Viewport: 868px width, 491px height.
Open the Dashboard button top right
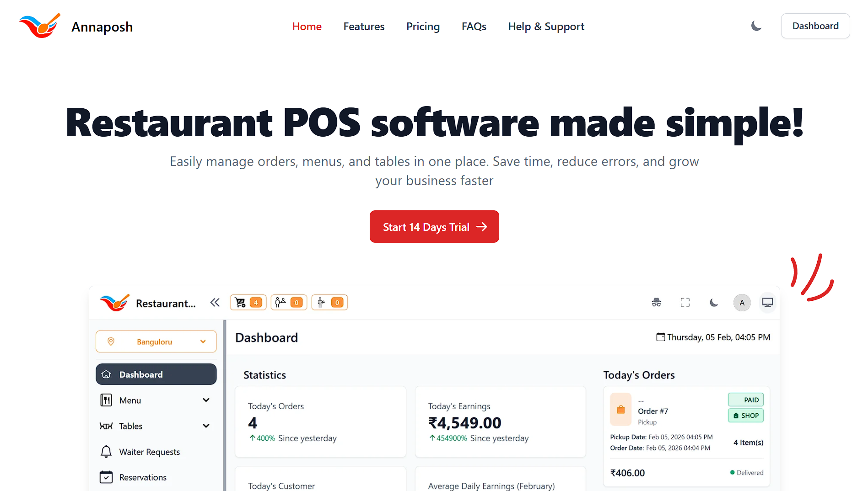[x=815, y=26]
